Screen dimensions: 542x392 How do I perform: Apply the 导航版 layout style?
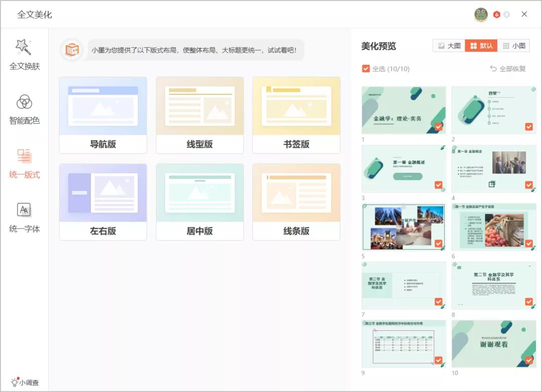(103, 115)
